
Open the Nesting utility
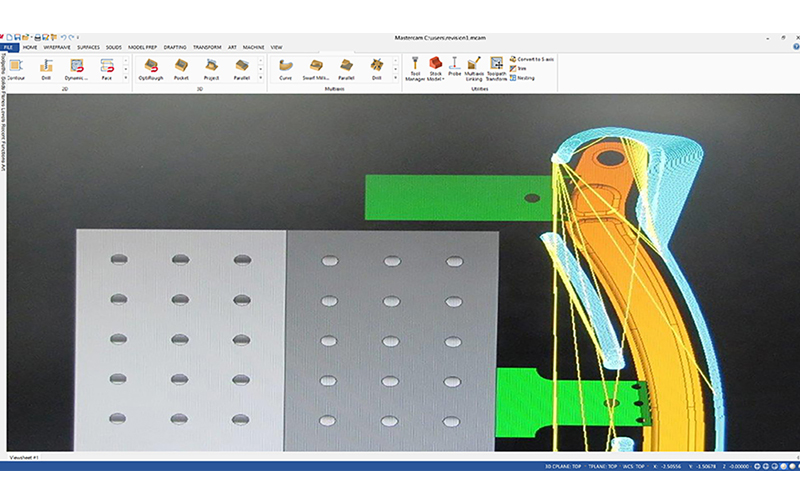click(x=522, y=78)
